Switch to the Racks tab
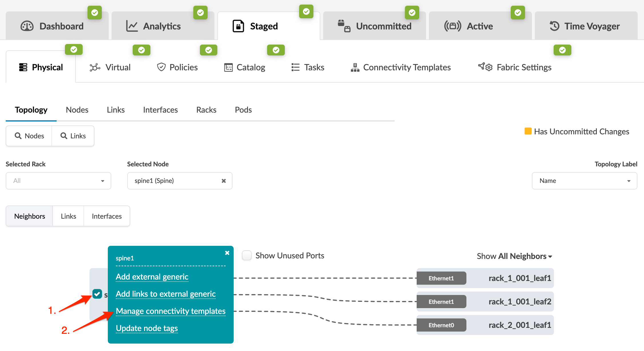This screenshot has width=644, height=351. pos(206,110)
